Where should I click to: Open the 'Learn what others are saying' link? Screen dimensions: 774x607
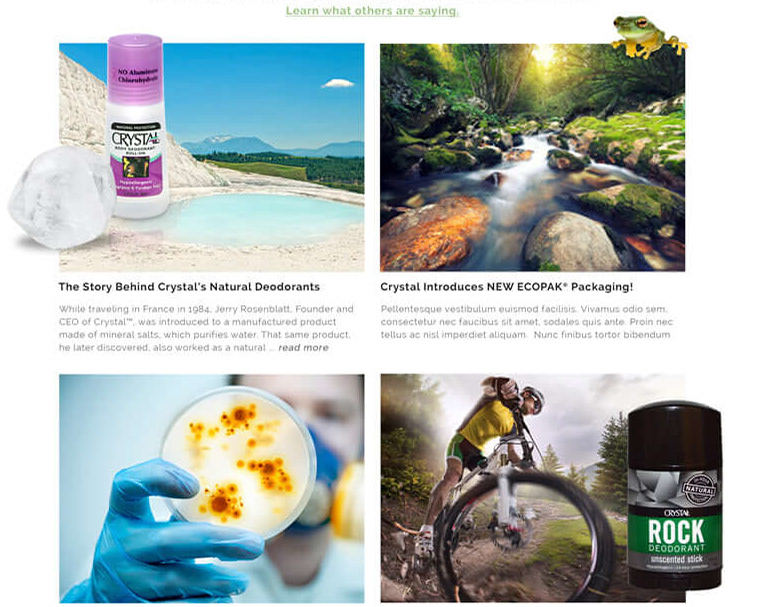coord(372,11)
